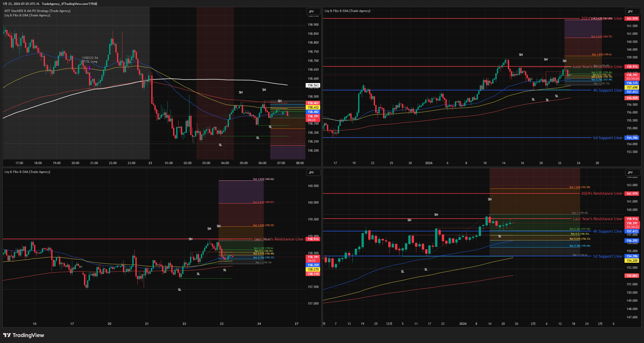Screen dimensions: 644x343
Task: Click the 158.391 current price countdown label, top-left chart
Action: 313,118
